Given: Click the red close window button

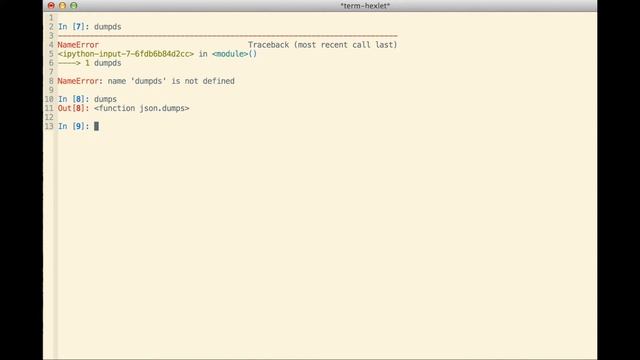Looking at the screenshot, I should click(51, 6).
